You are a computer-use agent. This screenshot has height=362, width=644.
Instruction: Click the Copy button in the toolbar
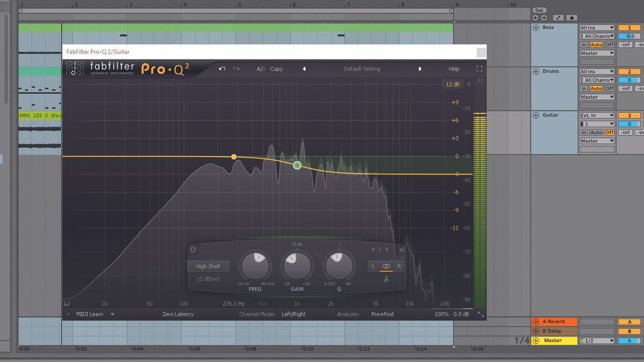276,69
